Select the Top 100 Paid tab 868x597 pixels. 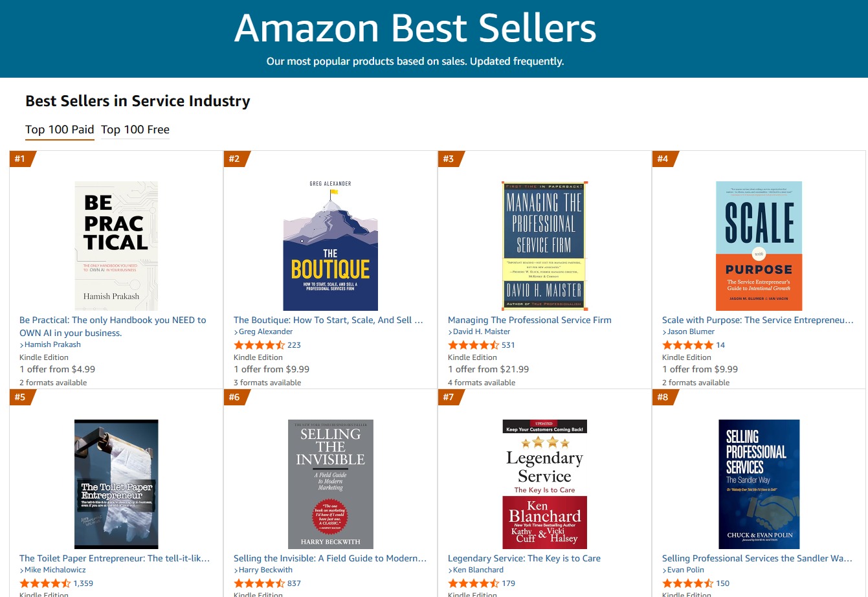60,130
